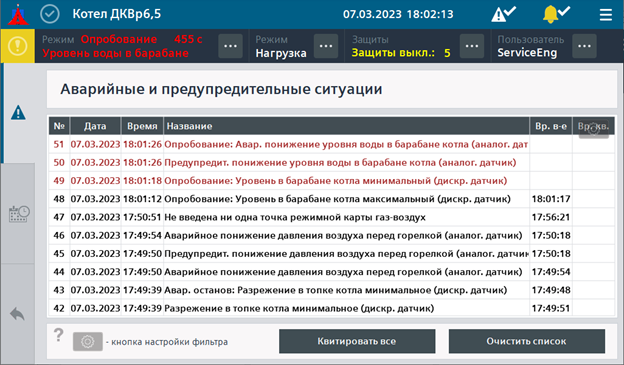Image resolution: width=624 pixels, height=365 pixels.
Task: Open the filter settings gear in table header
Action: point(593,129)
